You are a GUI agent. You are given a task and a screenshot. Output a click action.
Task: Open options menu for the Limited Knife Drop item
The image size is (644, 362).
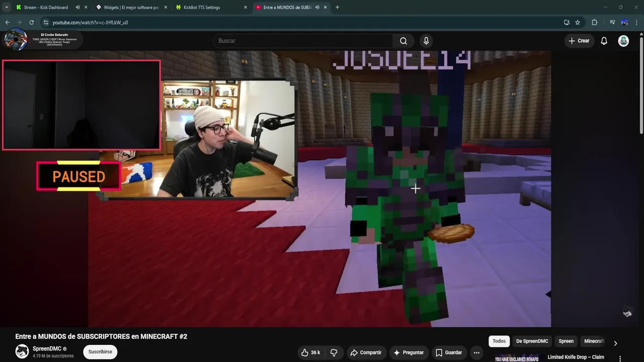point(620,358)
